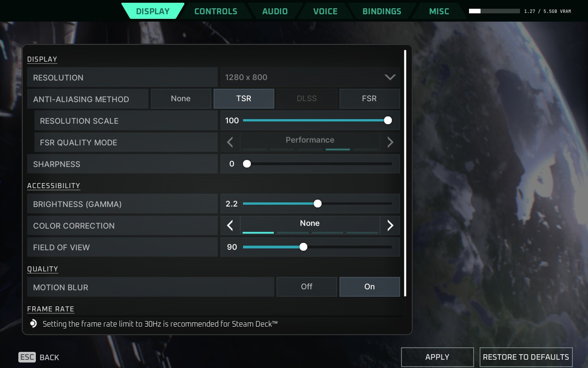
Task: Open the resolution dropdown
Action: tap(390, 77)
